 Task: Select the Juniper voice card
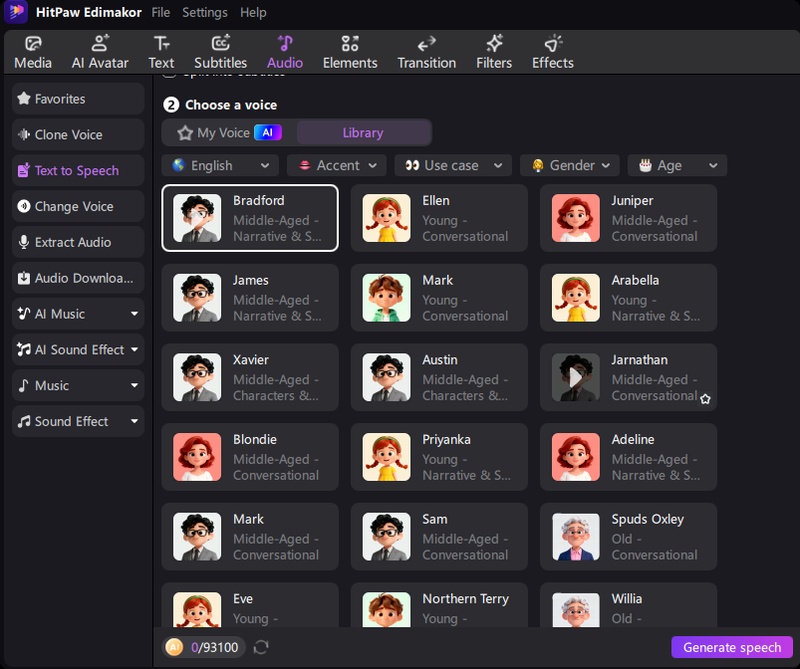[x=629, y=218]
